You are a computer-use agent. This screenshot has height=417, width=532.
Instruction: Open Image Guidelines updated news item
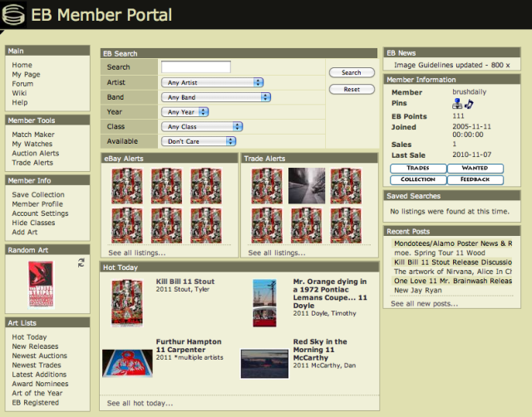pyautogui.click(x=452, y=65)
